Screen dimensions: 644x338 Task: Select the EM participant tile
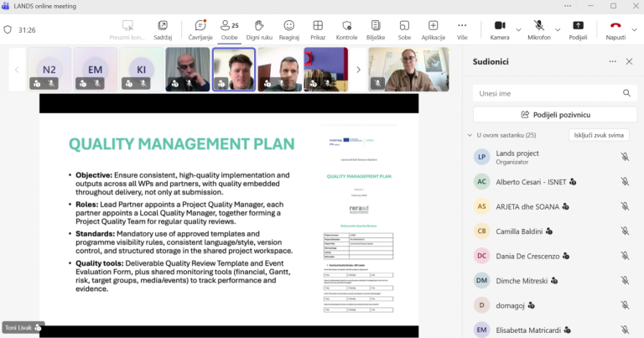(x=96, y=69)
